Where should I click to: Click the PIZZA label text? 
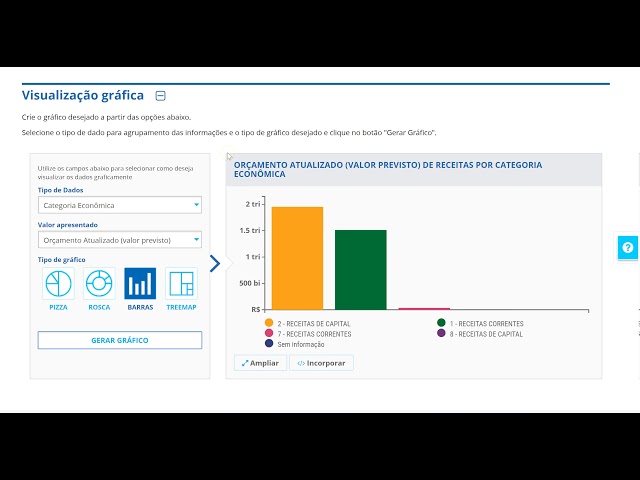tap(58, 307)
